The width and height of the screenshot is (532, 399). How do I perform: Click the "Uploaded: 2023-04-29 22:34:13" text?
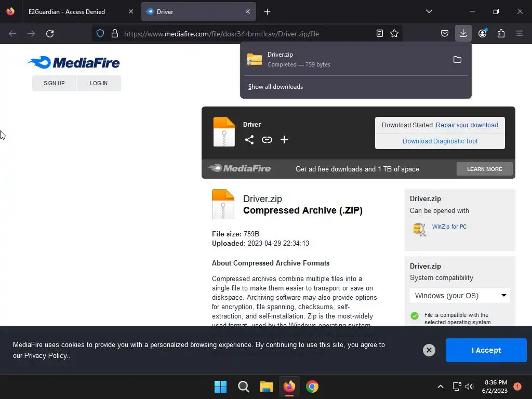(260, 243)
